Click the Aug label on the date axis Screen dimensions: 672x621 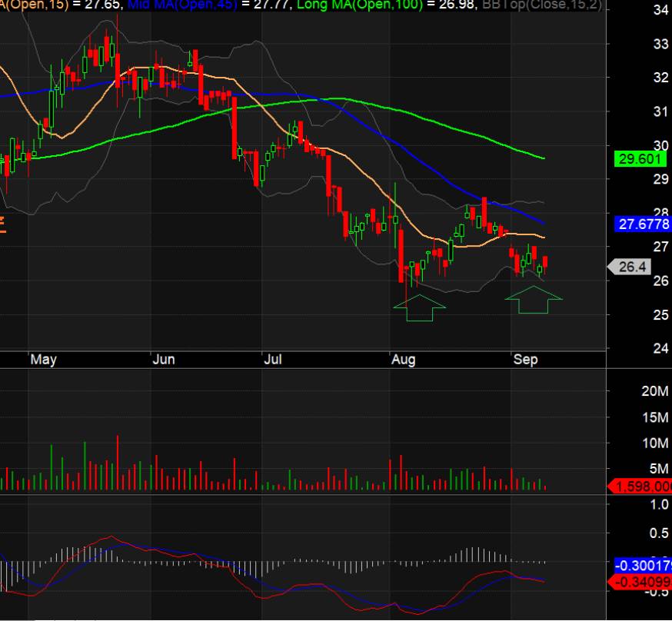[x=404, y=360]
